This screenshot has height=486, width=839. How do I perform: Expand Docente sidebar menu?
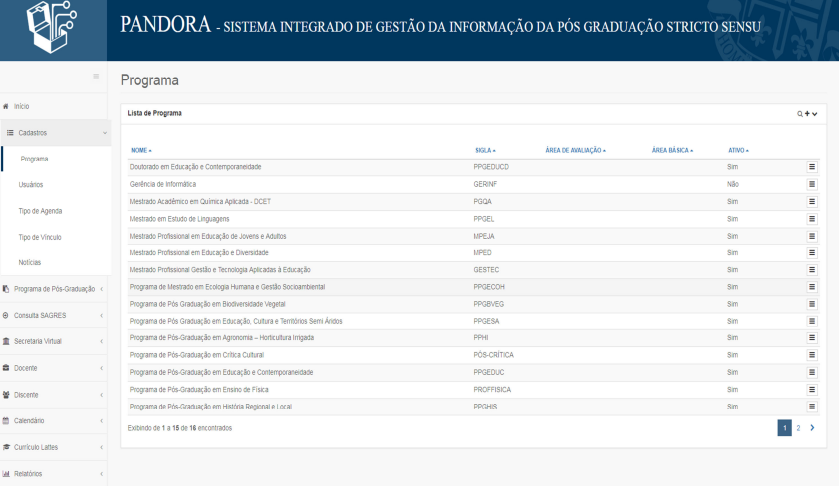tap(54, 368)
